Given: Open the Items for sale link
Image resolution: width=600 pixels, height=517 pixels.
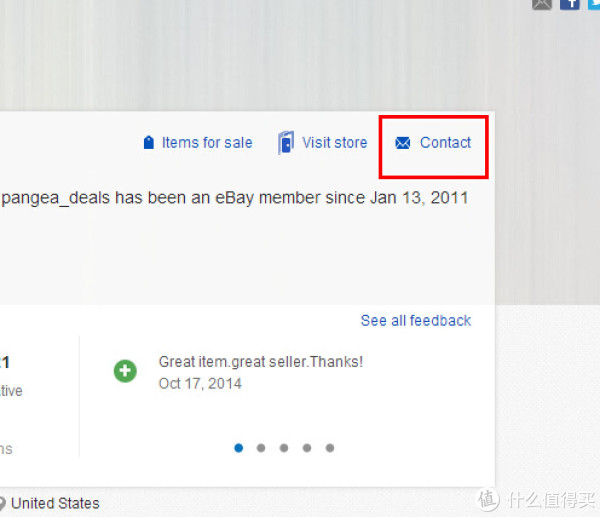Looking at the screenshot, I should pyautogui.click(x=207, y=143).
